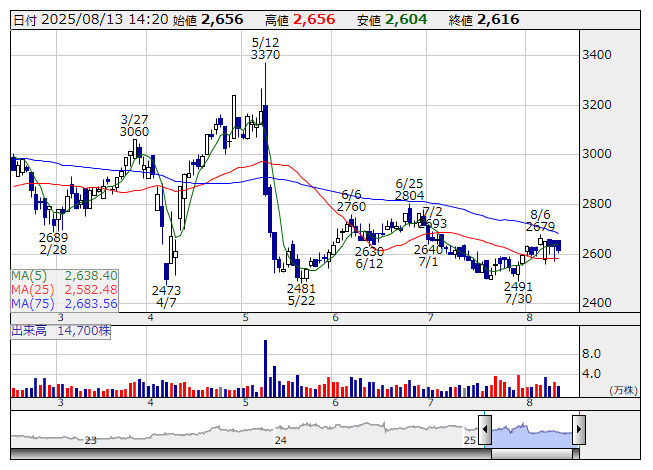Viewport: 653px width, 470px height.
Task: Click the 3200 price axis label
Action: [597, 104]
